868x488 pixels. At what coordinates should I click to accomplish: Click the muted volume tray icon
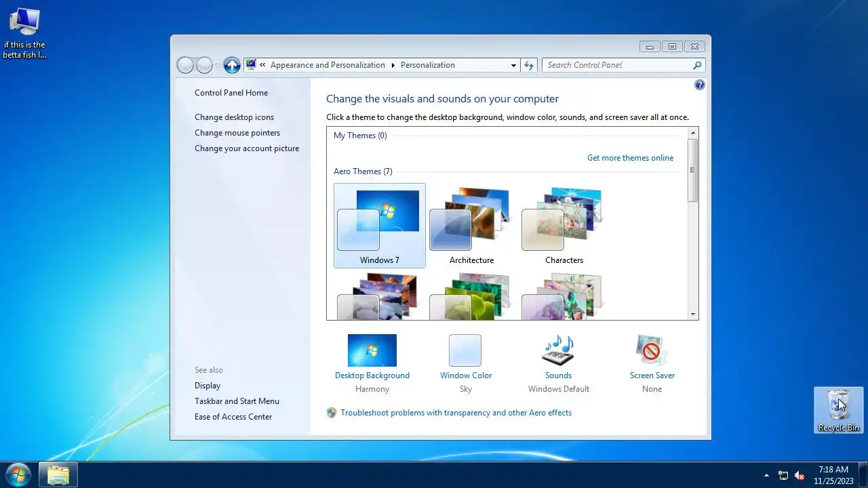800,475
